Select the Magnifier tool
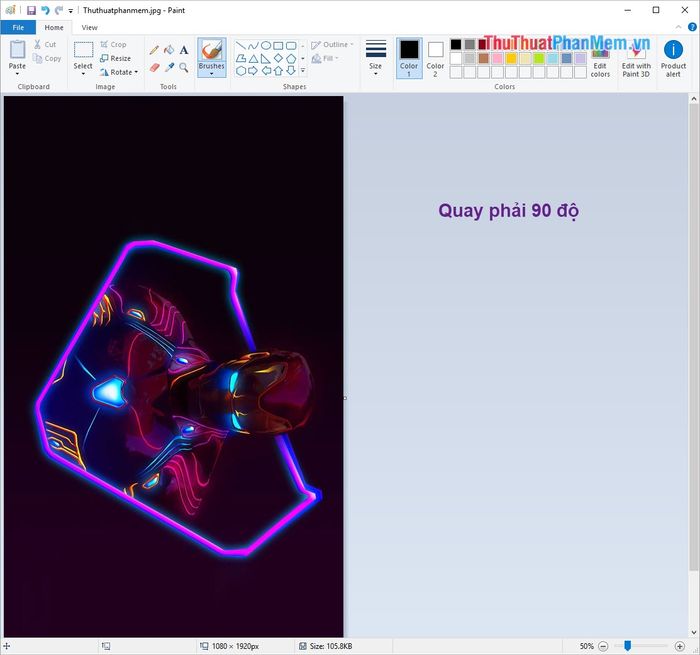700x655 pixels. (x=184, y=67)
